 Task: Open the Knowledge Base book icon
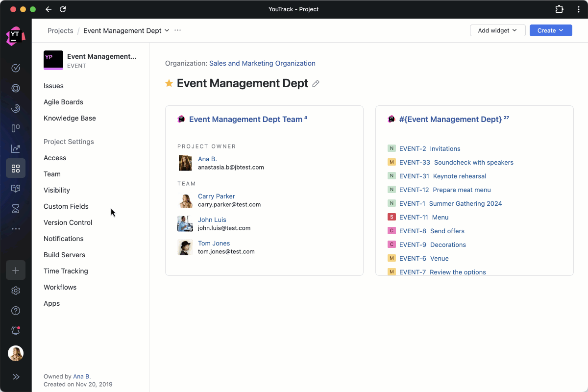(x=16, y=189)
